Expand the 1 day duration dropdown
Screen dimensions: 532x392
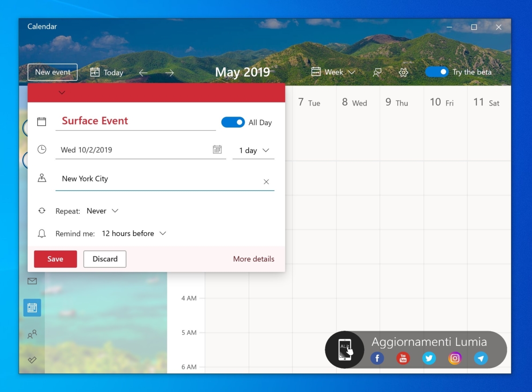pyautogui.click(x=253, y=150)
